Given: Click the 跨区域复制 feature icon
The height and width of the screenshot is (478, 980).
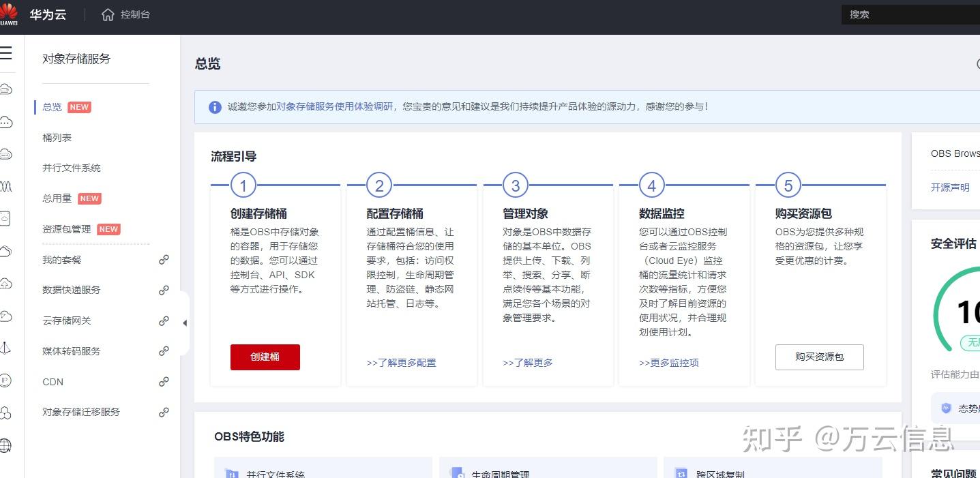Looking at the screenshot, I should [x=680, y=472].
